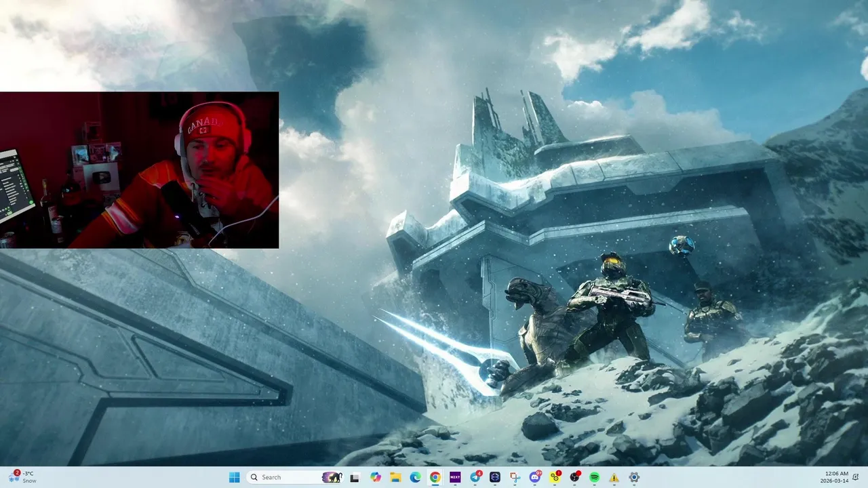
Task: Open the dark cube app on taskbar
Action: 495,477
